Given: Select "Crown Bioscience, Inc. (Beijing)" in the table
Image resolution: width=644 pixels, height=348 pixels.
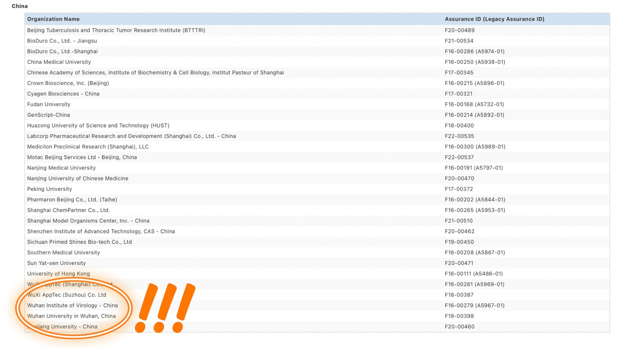Looking at the screenshot, I should (x=68, y=83).
